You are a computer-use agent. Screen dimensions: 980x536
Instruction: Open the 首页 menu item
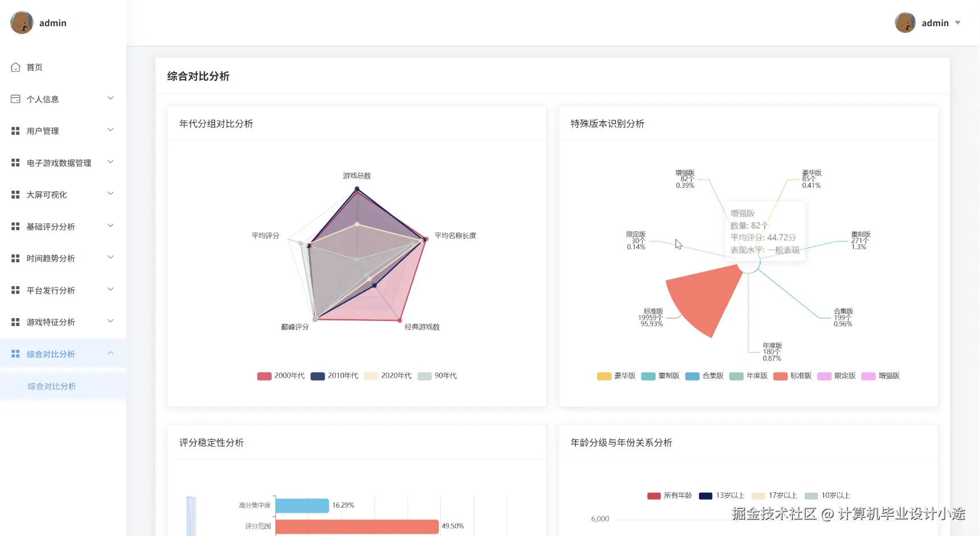coord(35,67)
